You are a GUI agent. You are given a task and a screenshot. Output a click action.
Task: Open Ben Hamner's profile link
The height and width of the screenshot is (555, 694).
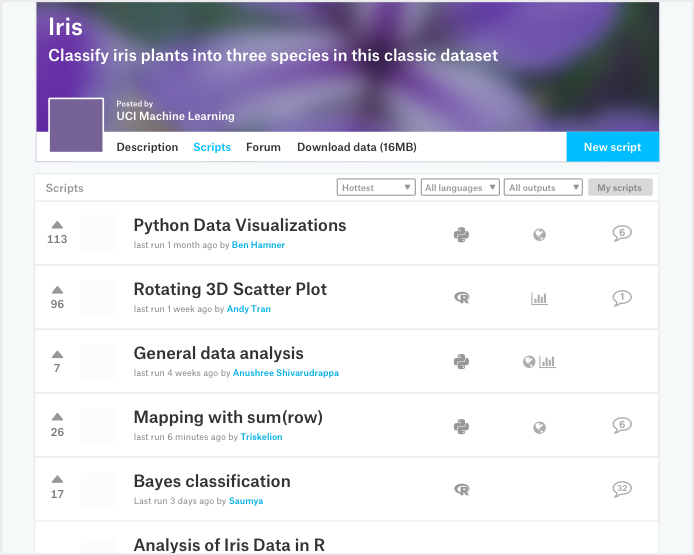click(258, 245)
